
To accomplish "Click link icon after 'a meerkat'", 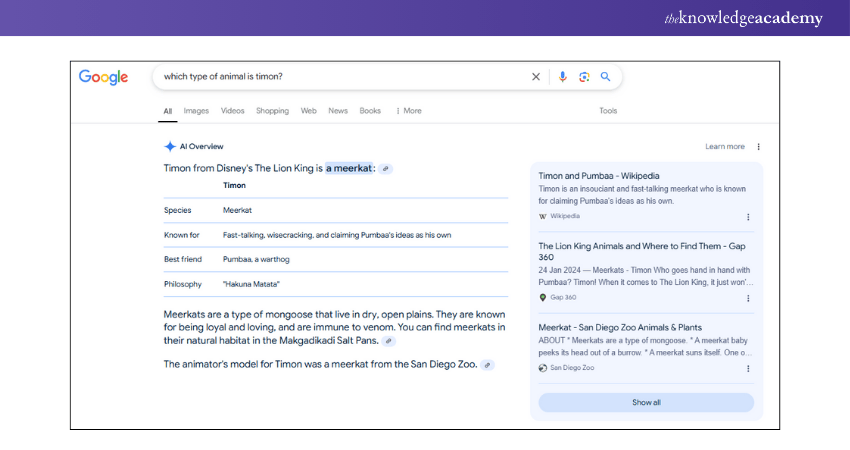I will coord(385,169).
